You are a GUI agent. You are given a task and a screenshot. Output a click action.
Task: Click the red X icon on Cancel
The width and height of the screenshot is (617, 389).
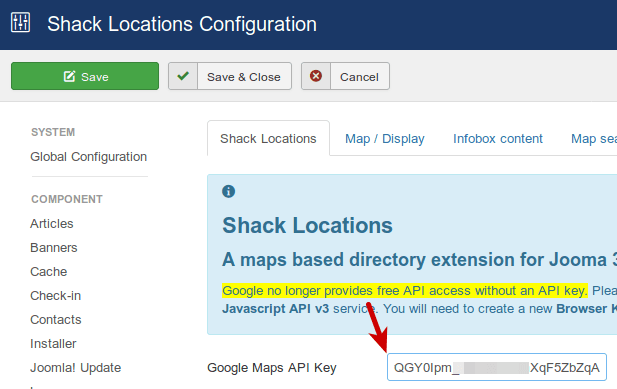[x=316, y=76]
